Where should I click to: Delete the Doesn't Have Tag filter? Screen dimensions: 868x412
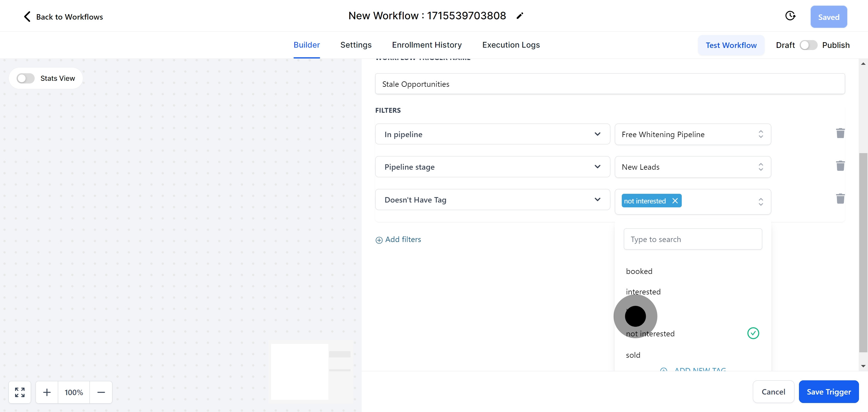click(x=840, y=199)
